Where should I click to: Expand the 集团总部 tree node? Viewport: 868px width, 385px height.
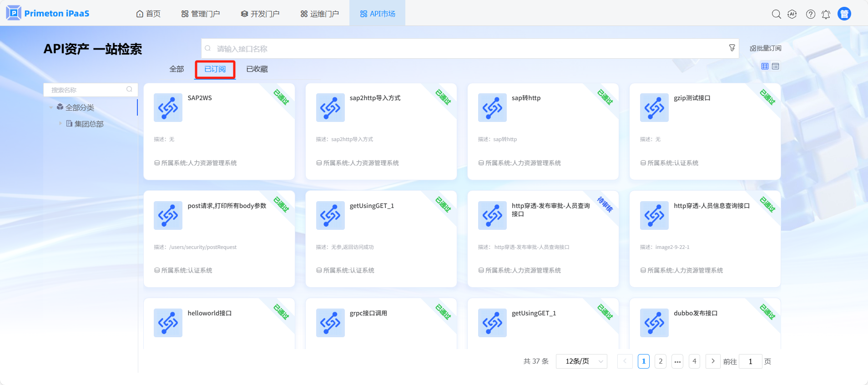click(60, 123)
